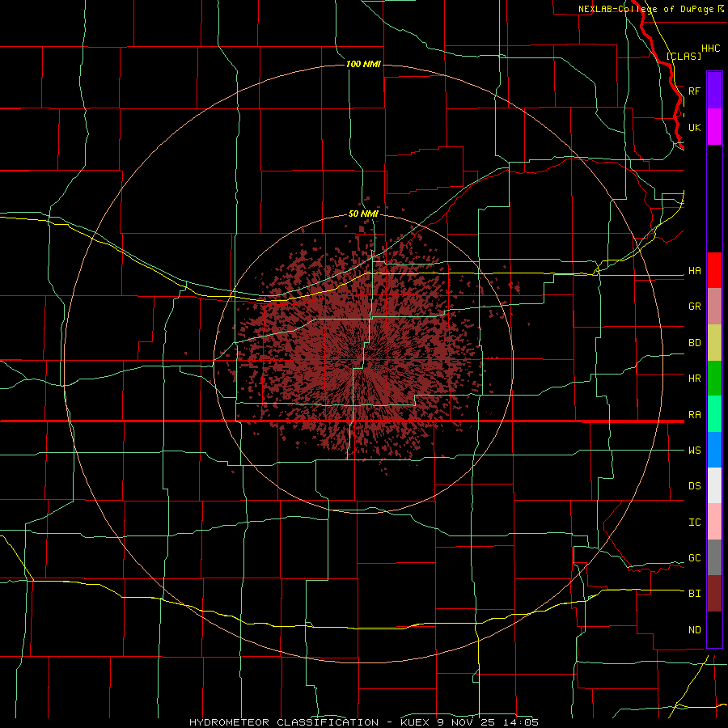Click the red HA legend color swatch
The width and height of the screenshot is (728, 728).
(714, 270)
